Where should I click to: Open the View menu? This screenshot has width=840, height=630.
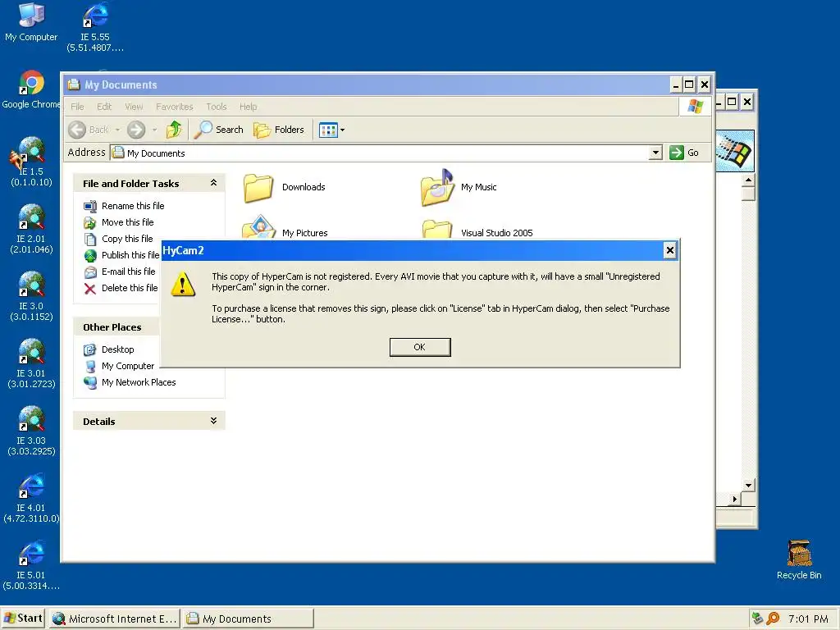[x=134, y=107]
